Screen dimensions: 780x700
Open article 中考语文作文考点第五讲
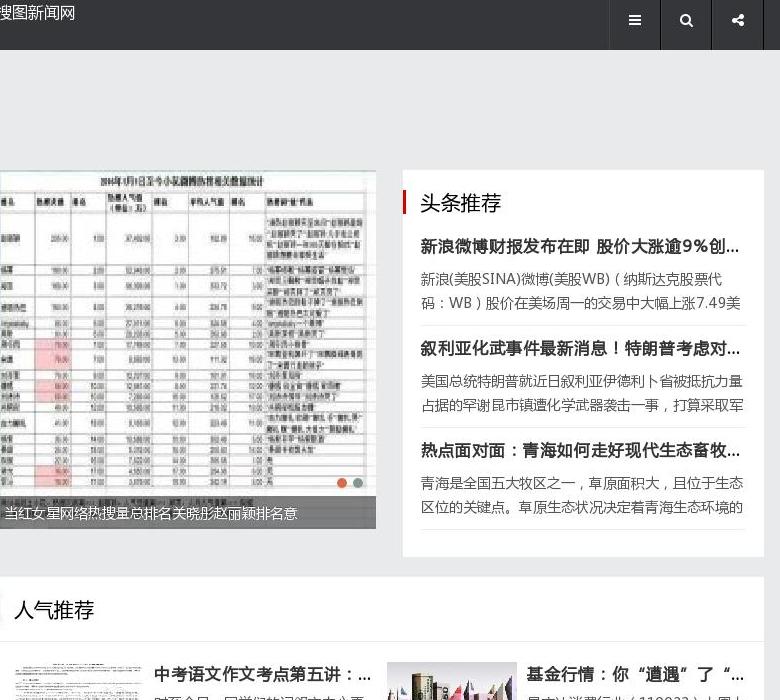263,675
